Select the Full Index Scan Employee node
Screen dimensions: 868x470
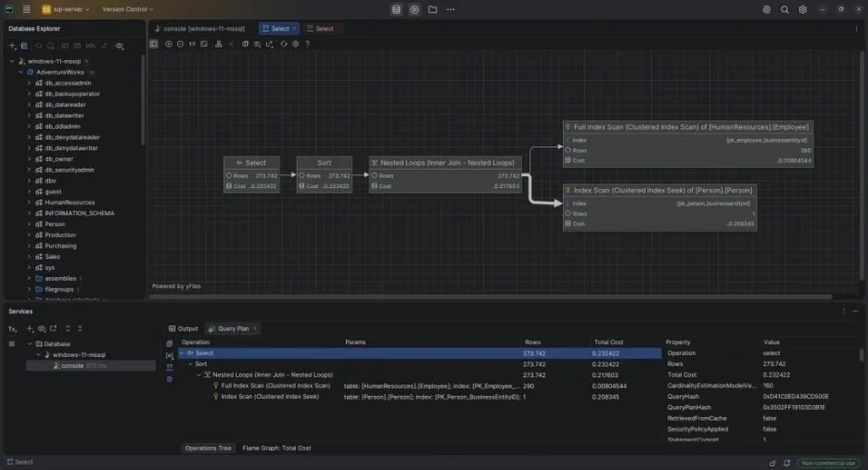[688, 144]
